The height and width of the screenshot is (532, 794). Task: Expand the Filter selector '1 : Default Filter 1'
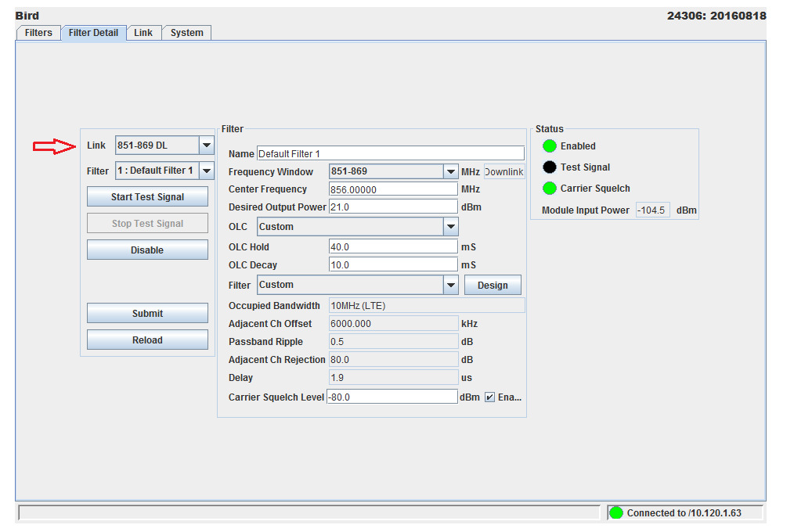(164, 171)
